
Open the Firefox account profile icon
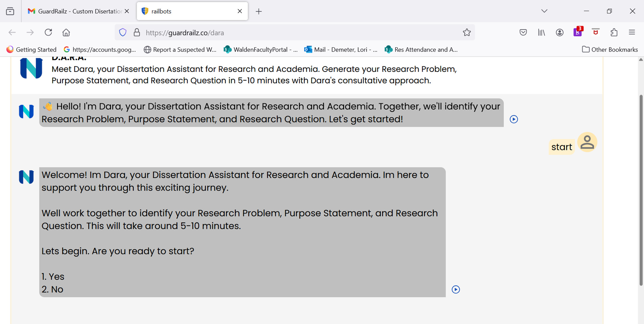(559, 32)
